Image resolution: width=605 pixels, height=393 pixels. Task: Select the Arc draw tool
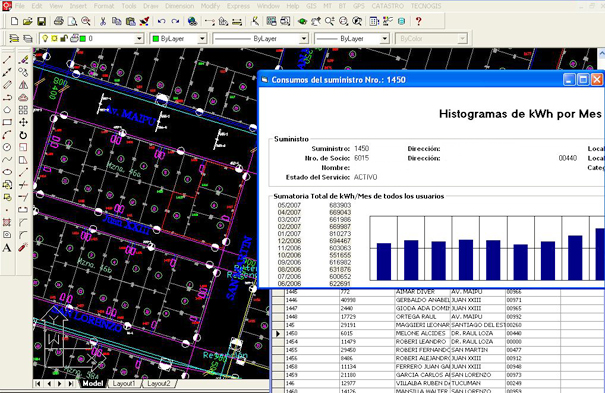7,135
